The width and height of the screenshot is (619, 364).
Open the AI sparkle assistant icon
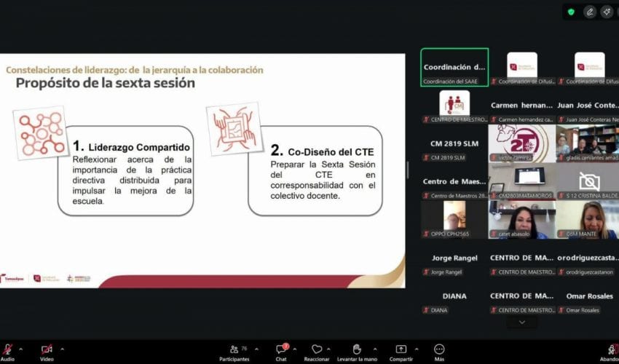pyautogui.click(x=607, y=12)
